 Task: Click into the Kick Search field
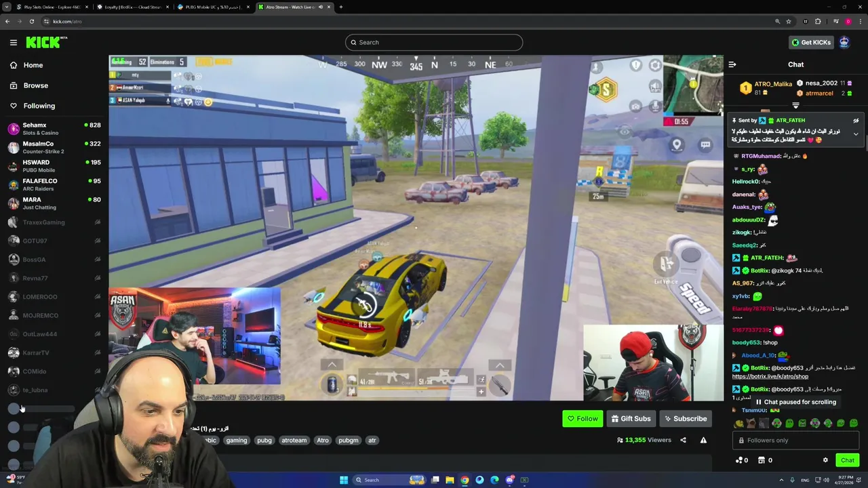(434, 42)
